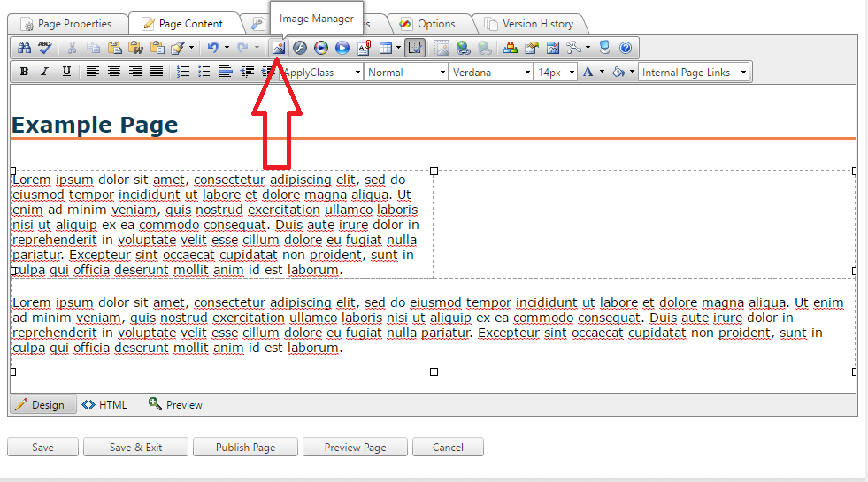Screen dimensions: 868x482
Task: Toggle bold formatting
Action: click(x=24, y=73)
